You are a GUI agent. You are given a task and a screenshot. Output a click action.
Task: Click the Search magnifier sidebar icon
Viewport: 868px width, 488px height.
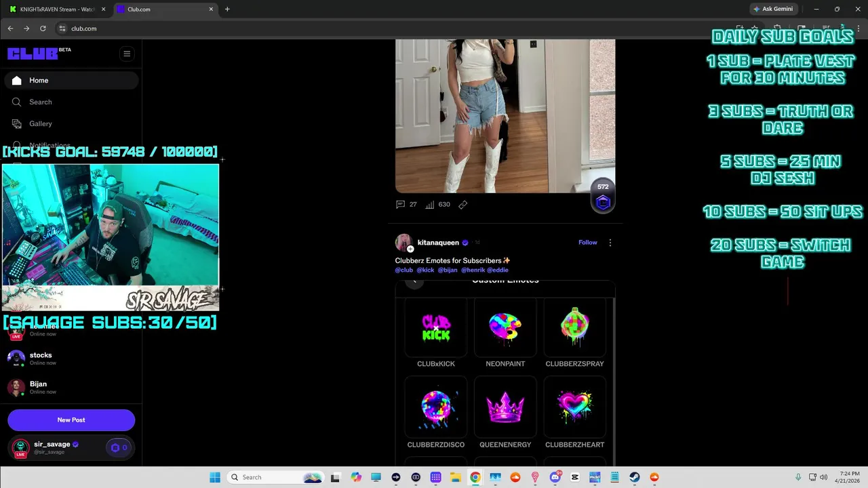[17, 102]
